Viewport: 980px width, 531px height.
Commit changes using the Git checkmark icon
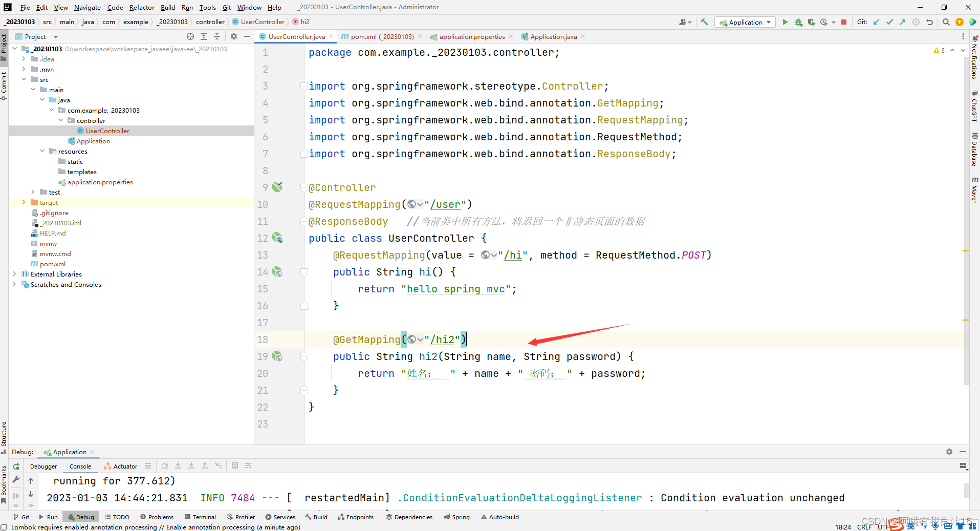click(889, 22)
